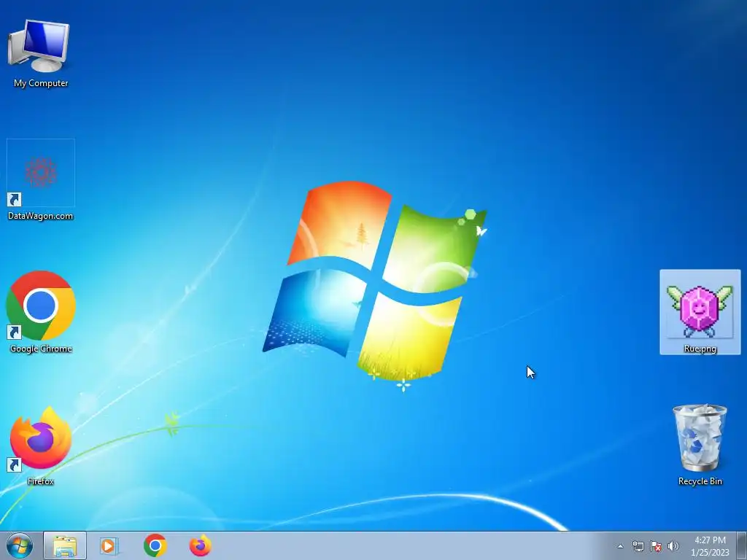Image resolution: width=747 pixels, height=560 pixels.
Task: Click the Show Desktop button strip
Action: pos(742,545)
